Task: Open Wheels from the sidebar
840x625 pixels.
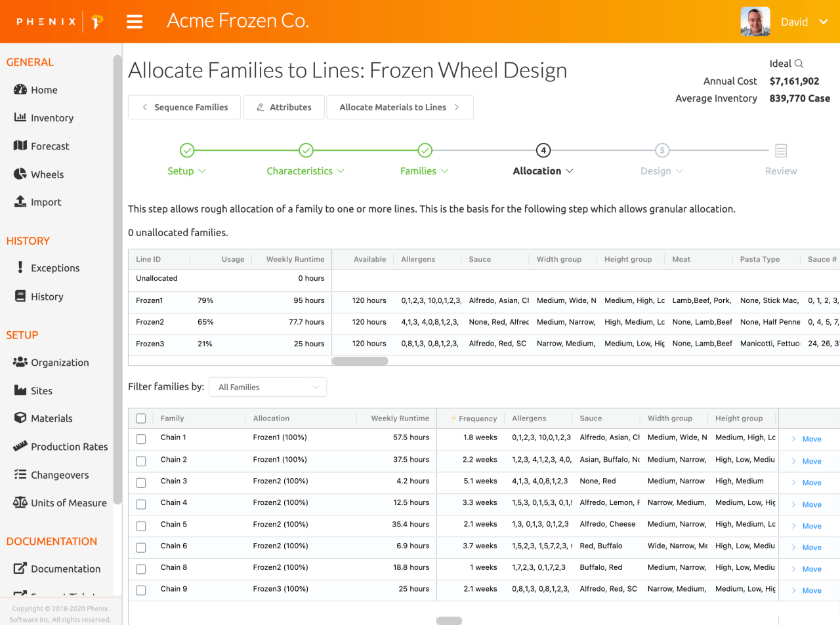Action: coord(47,174)
